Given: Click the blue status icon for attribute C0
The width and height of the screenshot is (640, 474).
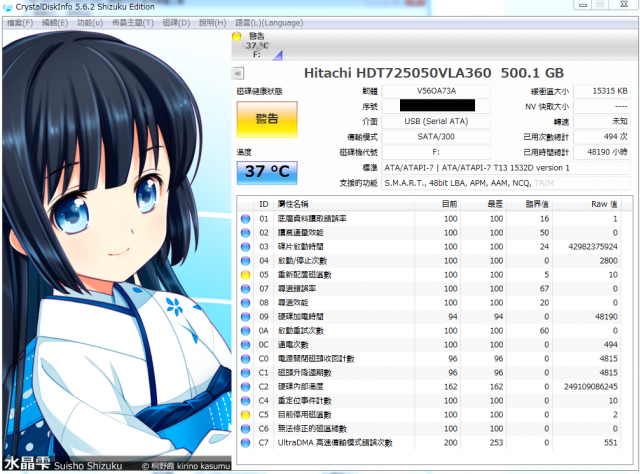Looking at the screenshot, I should pos(245,359).
